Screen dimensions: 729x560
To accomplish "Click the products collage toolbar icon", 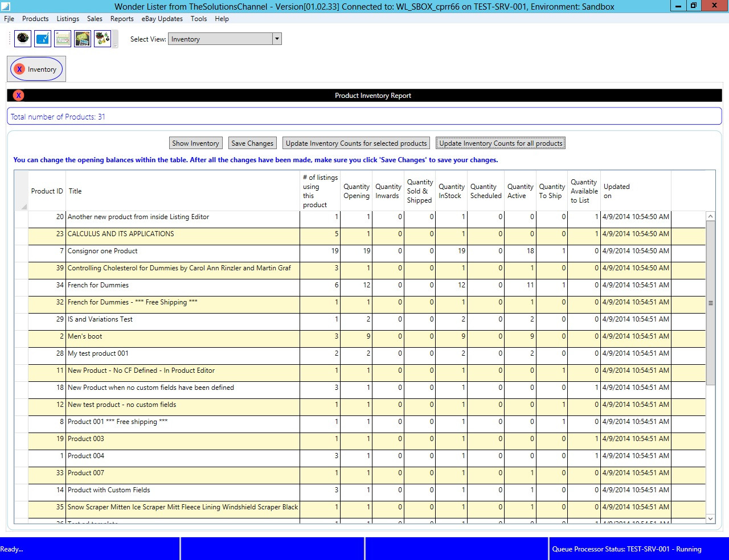I will (x=103, y=39).
